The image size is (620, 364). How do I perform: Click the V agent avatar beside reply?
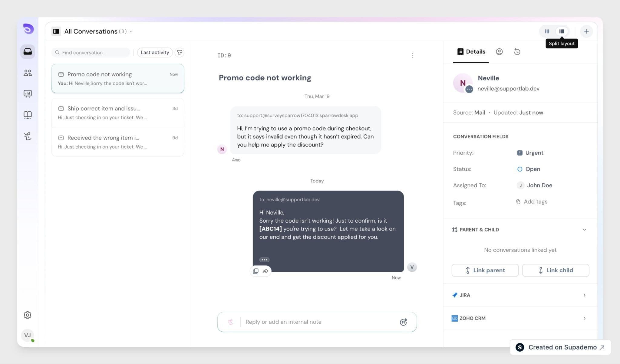tap(412, 267)
